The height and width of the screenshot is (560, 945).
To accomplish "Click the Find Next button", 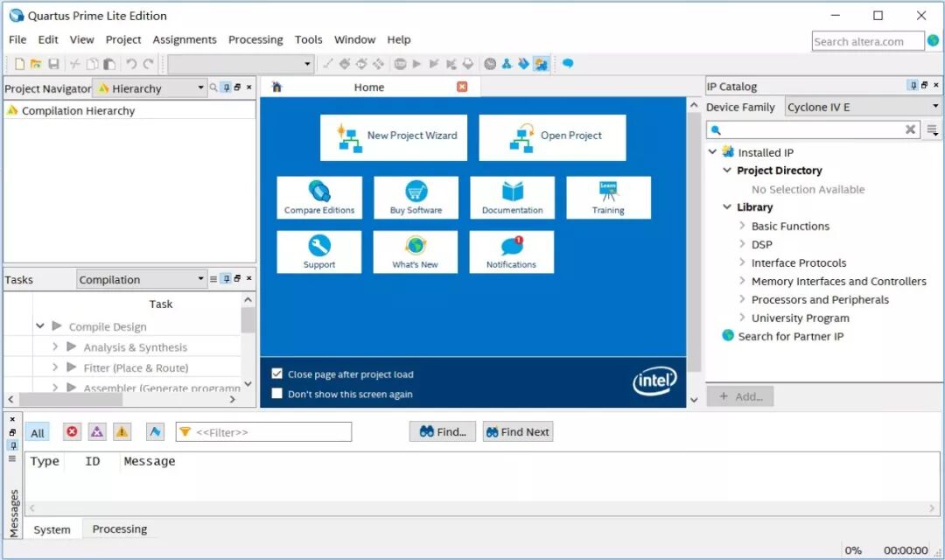I will click(518, 431).
